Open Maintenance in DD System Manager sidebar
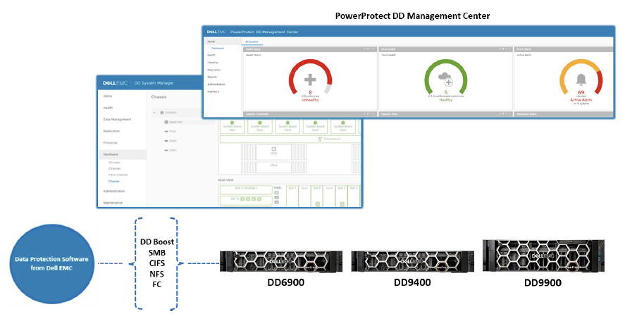Screen dimensions: 644x328 (x=113, y=203)
